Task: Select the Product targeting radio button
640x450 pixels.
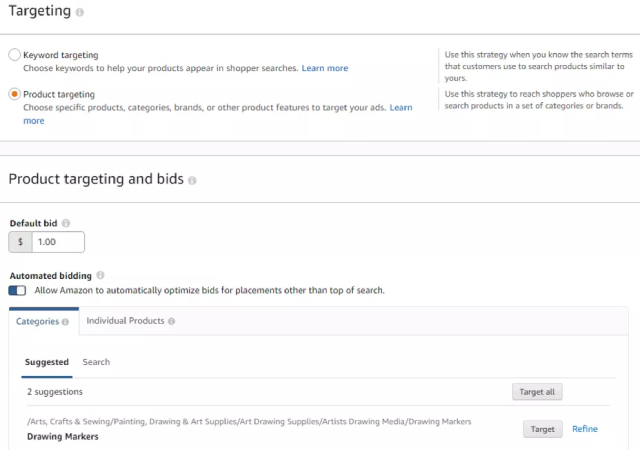Action: [14, 94]
